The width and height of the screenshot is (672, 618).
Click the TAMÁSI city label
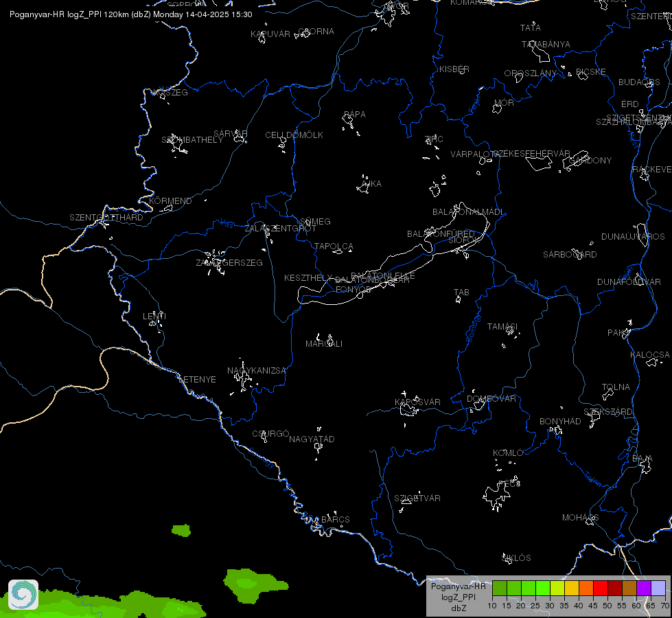click(502, 326)
